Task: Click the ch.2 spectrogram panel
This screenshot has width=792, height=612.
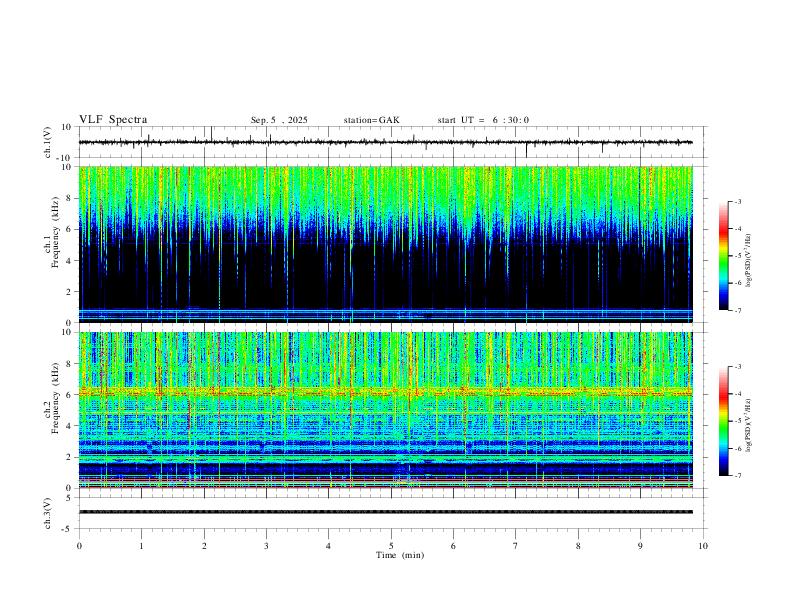Action: (x=385, y=410)
